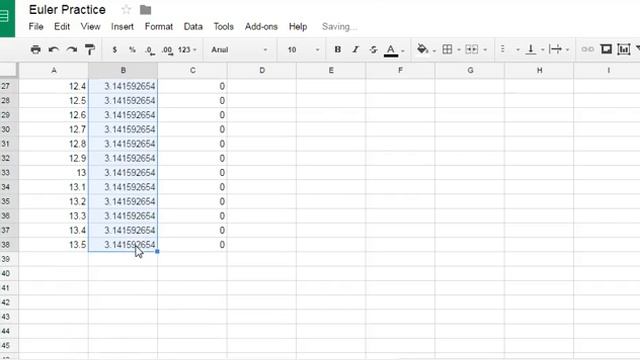The height and width of the screenshot is (360, 640).
Task: Click cell with value 12.4
Action: (x=53, y=86)
